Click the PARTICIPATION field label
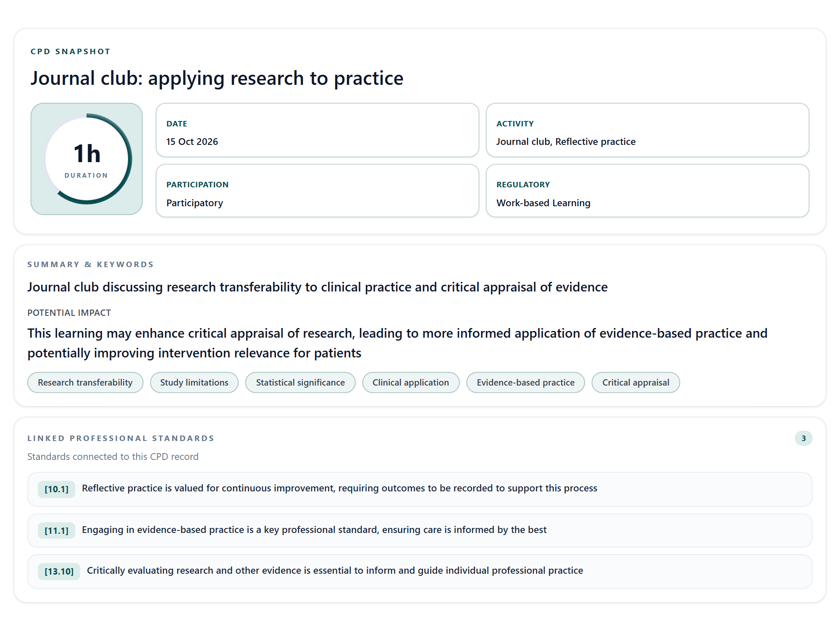 [197, 185]
